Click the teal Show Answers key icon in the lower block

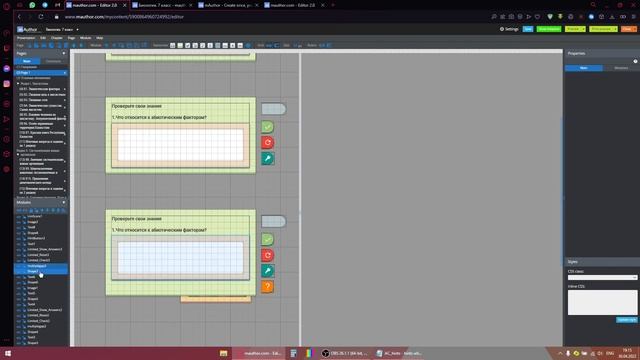(x=267, y=271)
